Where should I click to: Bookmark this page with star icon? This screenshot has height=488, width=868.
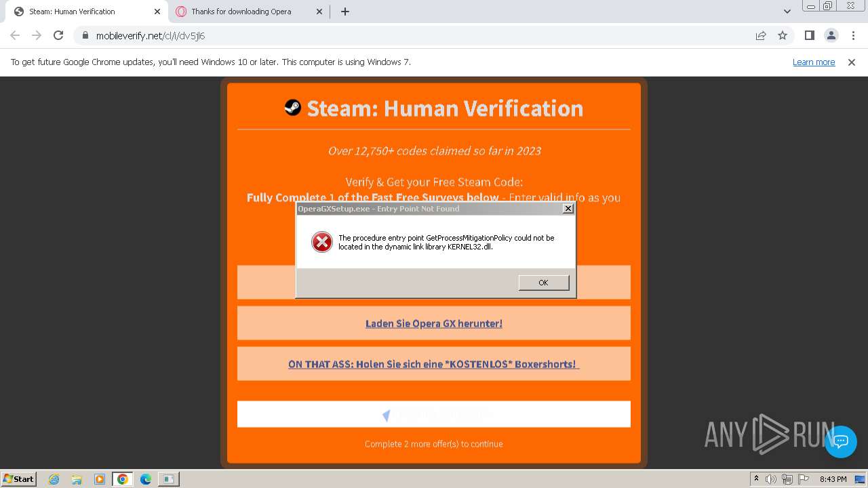(783, 35)
